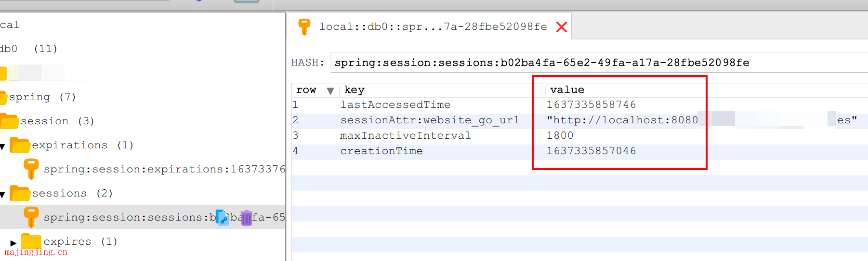The width and height of the screenshot is (868, 261).
Task: Click the session folder icon
Action: click(9, 121)
